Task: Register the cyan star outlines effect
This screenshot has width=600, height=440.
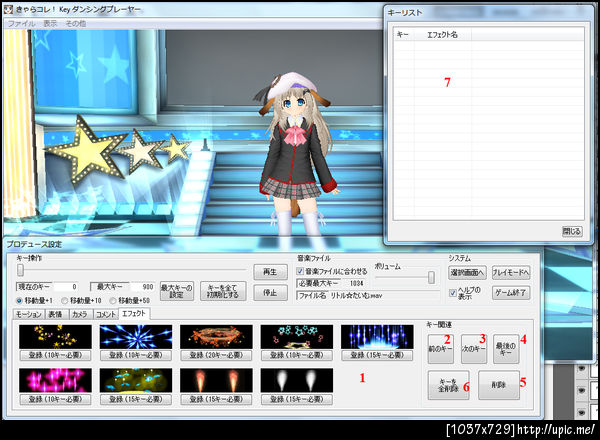Action: click(x=297, y=355)
